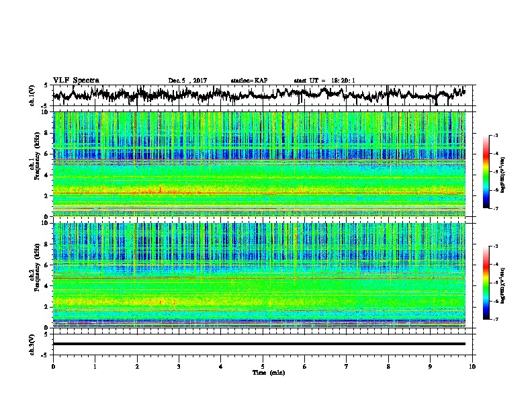Click time axis tick label "2"

click(137, 367)
